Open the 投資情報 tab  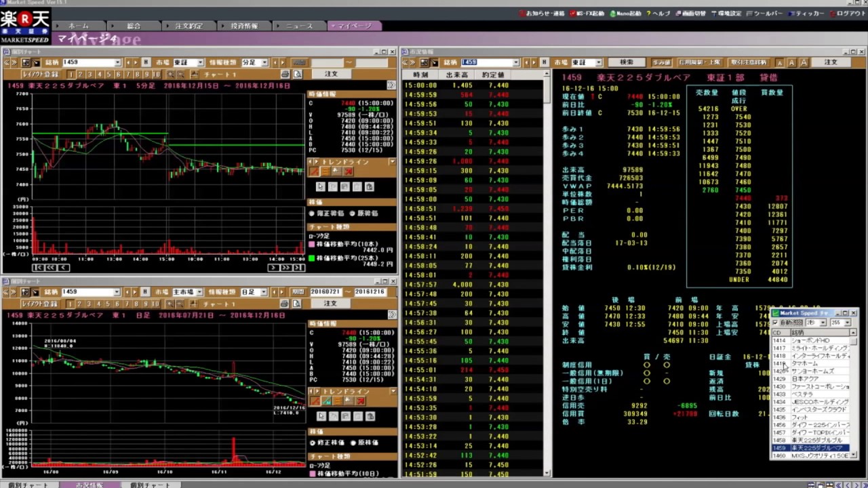pos(244,26)
